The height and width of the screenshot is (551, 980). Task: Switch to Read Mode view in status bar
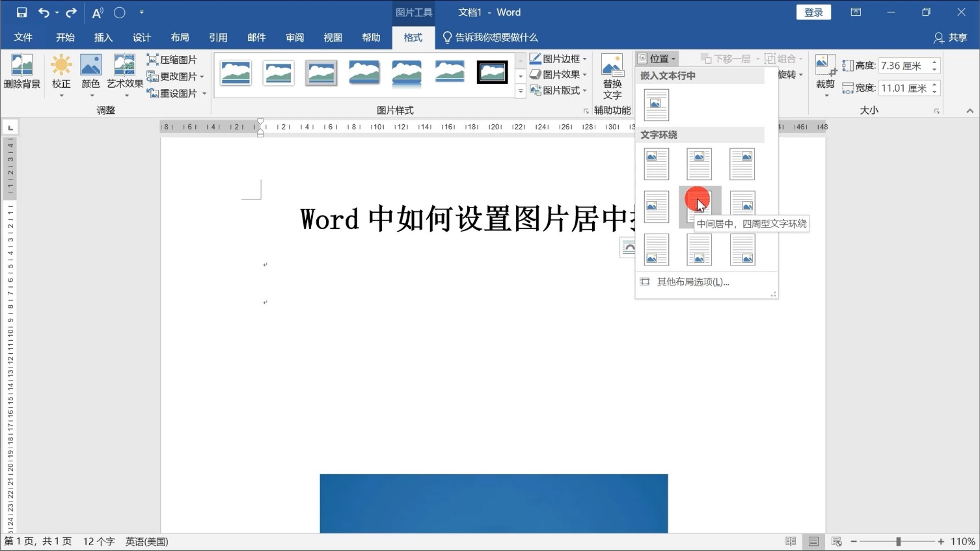tap(791, 541)
